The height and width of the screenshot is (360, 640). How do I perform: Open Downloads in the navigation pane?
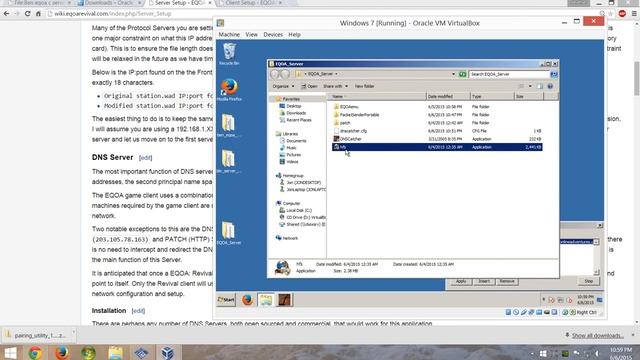point(296,113)
